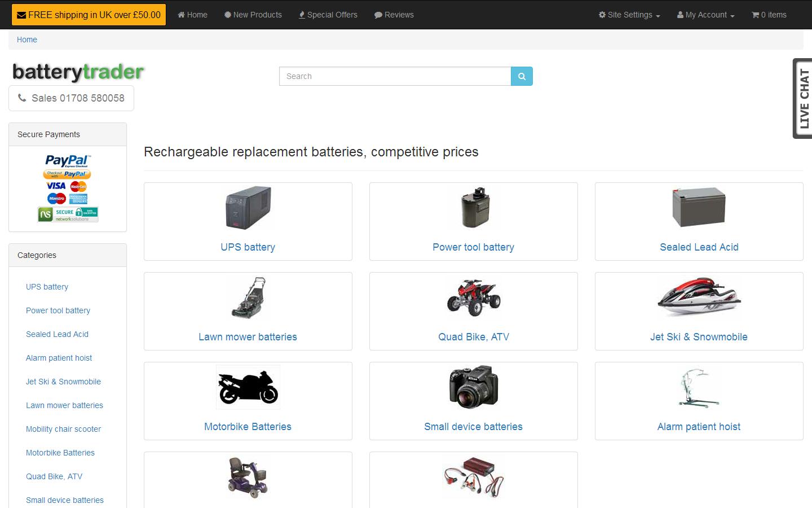The width and height of the screenshot is (812, 508).
Task: Click the blue search magnifier icon
Action: pos(521,76)
